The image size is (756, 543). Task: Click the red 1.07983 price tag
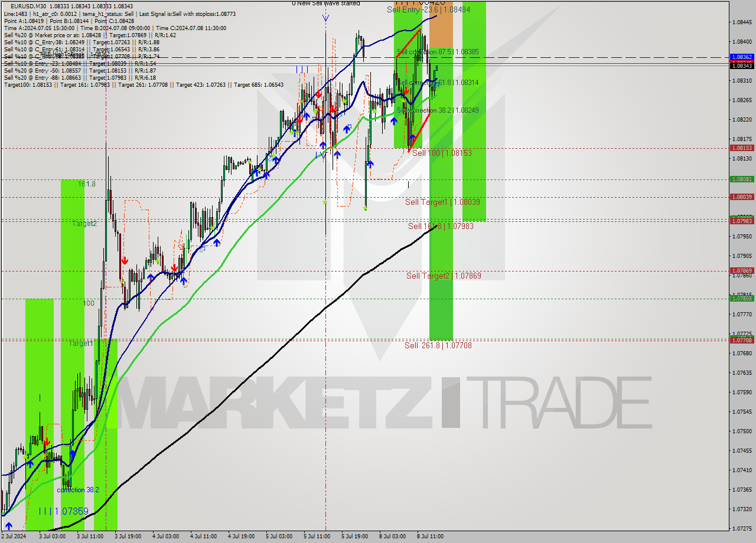tap(741, 221)
